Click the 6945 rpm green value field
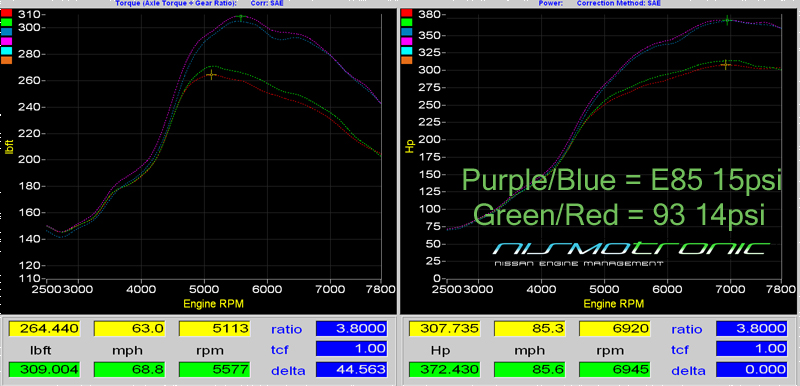The image size is (800, 386). pos(615,369)
